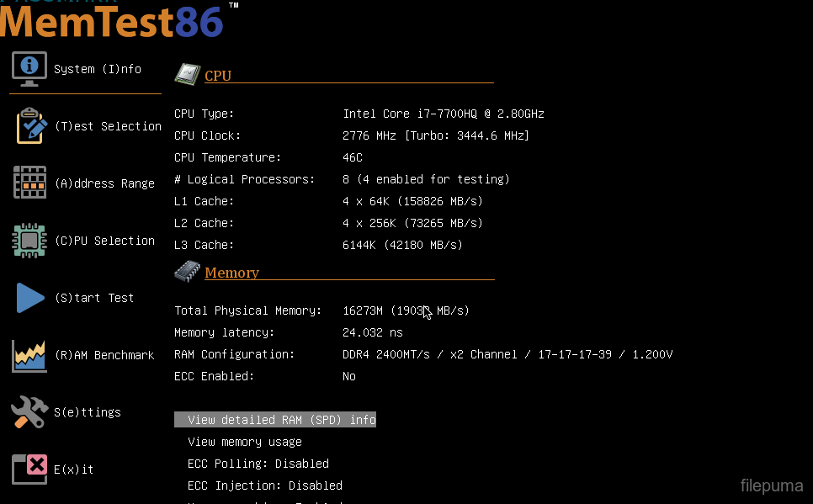Select View detailed RAM (SPD) info

coord(281,420)
